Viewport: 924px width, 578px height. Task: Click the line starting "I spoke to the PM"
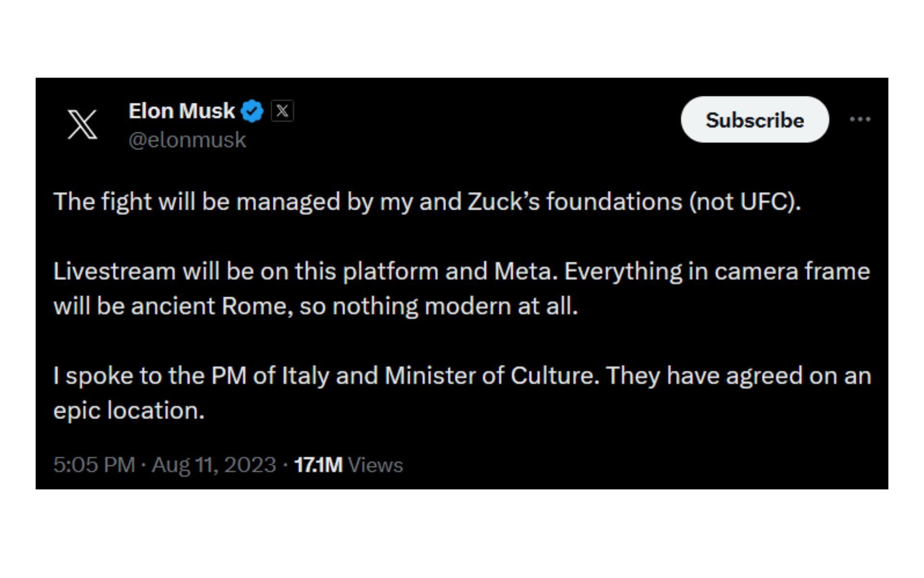coord(462,376)
